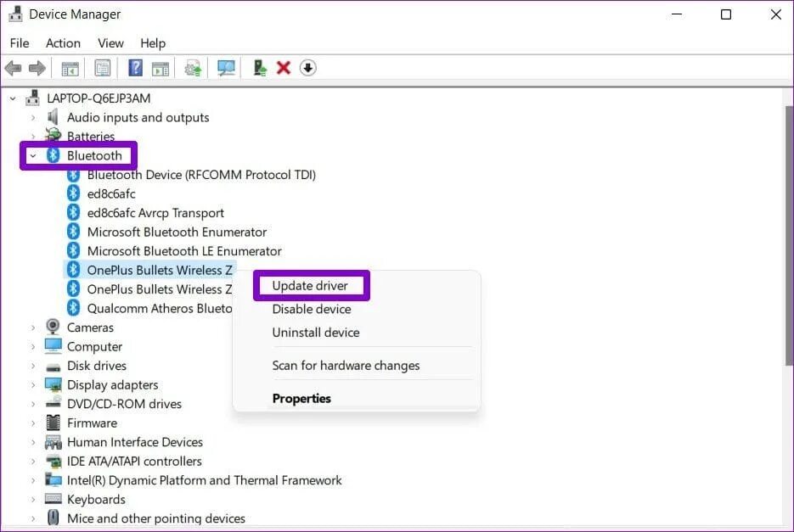Expand the Keyboards category

[33, 499]
